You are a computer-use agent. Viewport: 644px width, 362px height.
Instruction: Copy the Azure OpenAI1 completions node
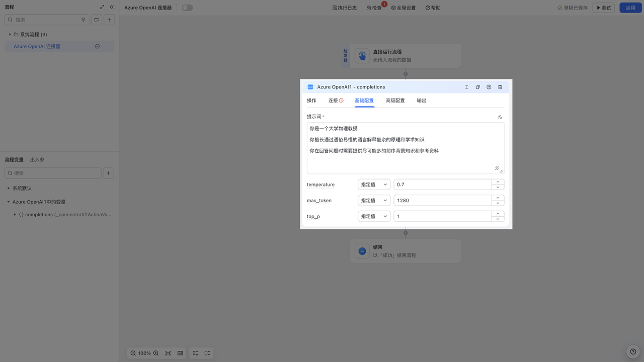(x=477, y=87)
